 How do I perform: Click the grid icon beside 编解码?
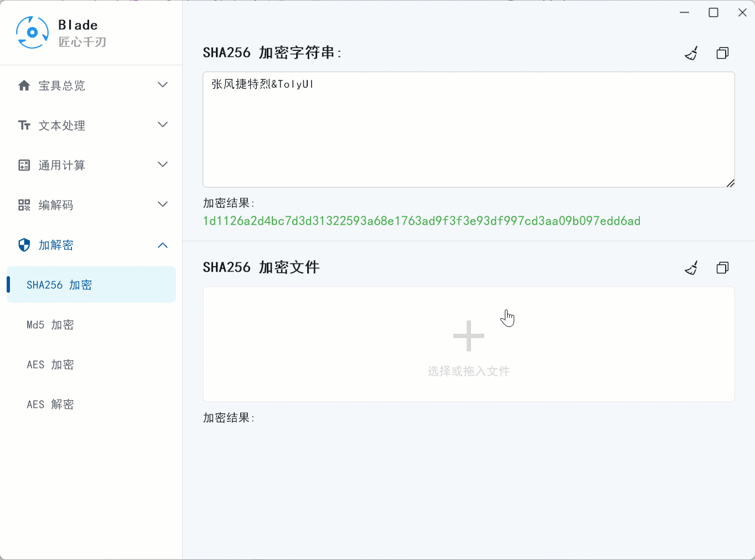coord(24,205)
